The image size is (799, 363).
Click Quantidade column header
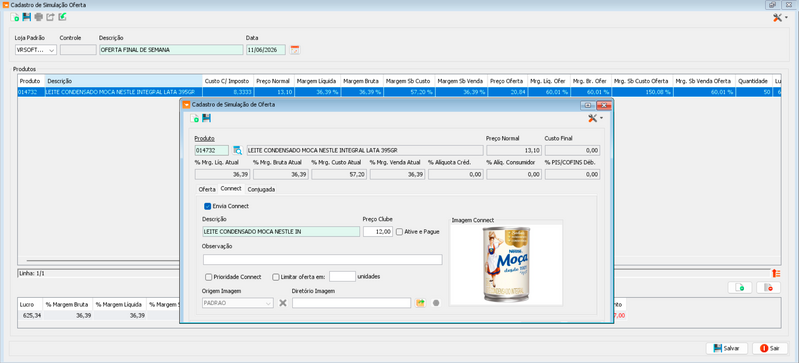point(755,81)
